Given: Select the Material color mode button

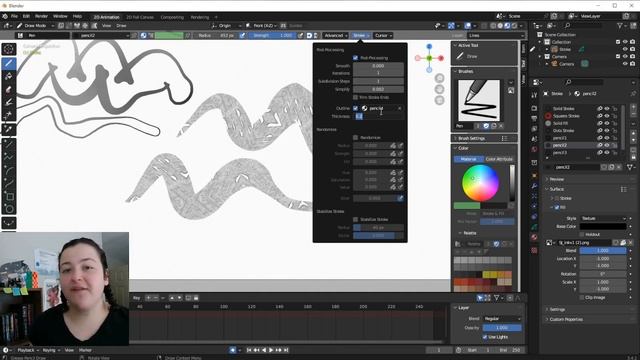Looking at the screenshot, I should tap(468, 159).
